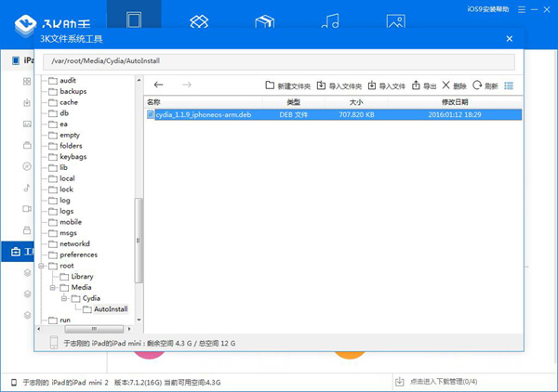Create a new folder with 新建文件夹
Image resolution: width=558 pixels, height=392 pixels.
pos(288,85)
